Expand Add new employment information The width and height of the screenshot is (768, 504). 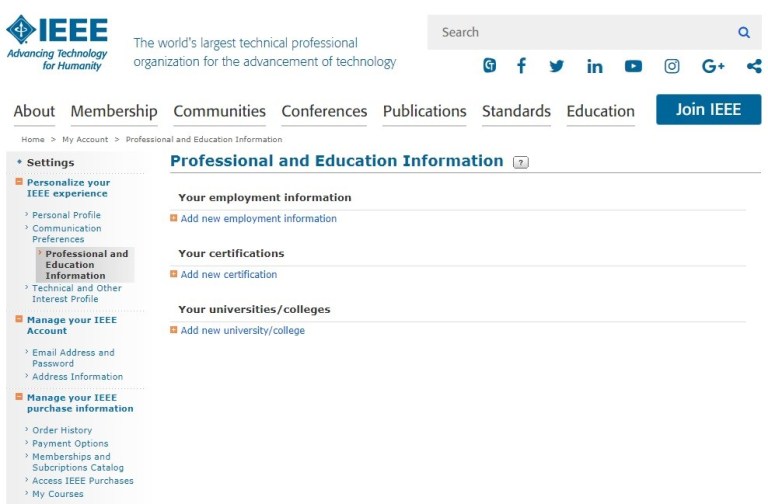[x=174, y=218]
